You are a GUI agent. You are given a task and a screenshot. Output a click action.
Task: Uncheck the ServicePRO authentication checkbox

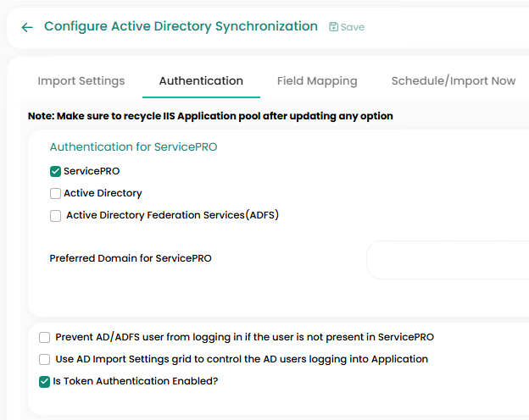(x=56, y=172)
